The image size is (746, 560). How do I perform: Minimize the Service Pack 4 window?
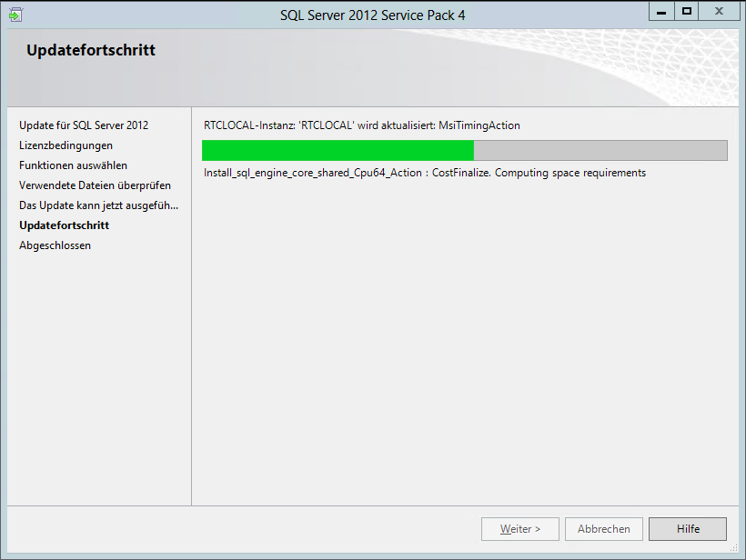(x=661, y=12)
